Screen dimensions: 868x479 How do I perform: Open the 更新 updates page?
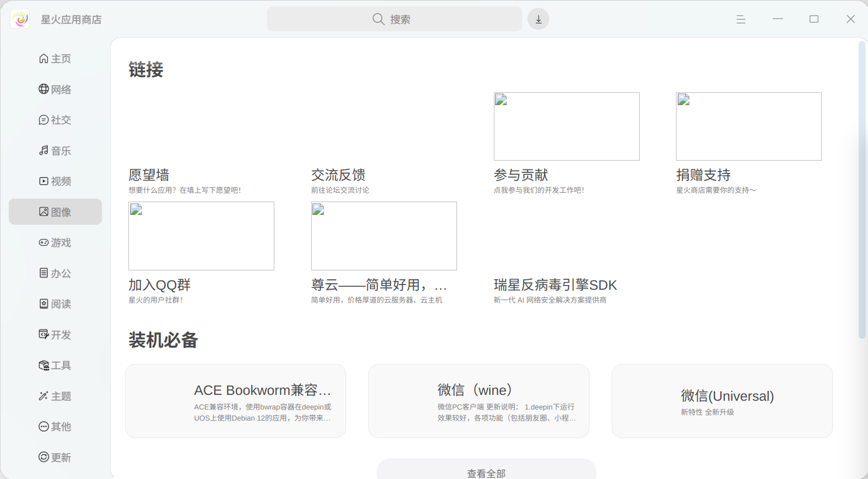(55, 457)
